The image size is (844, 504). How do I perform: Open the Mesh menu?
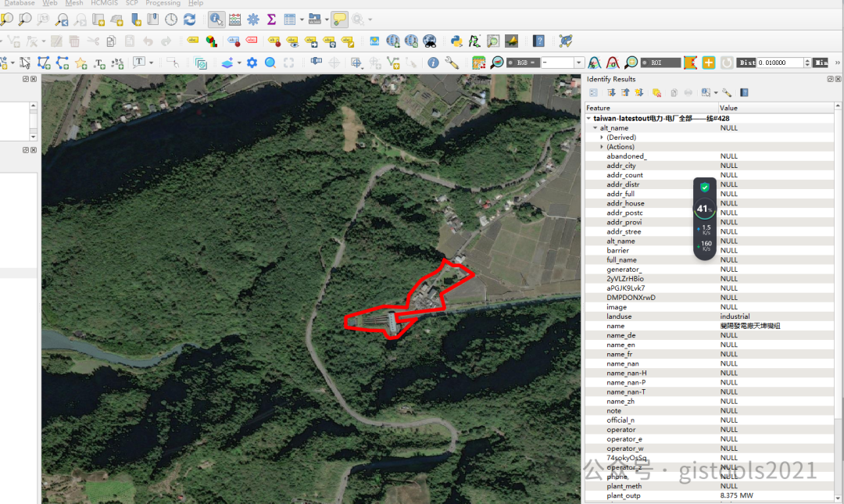pos(74,3)
